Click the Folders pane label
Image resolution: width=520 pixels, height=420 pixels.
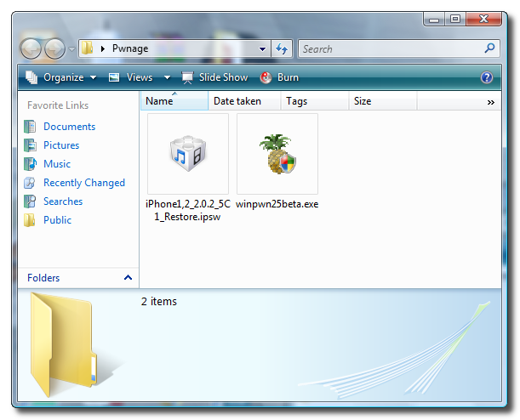click(x=43, y=277)
